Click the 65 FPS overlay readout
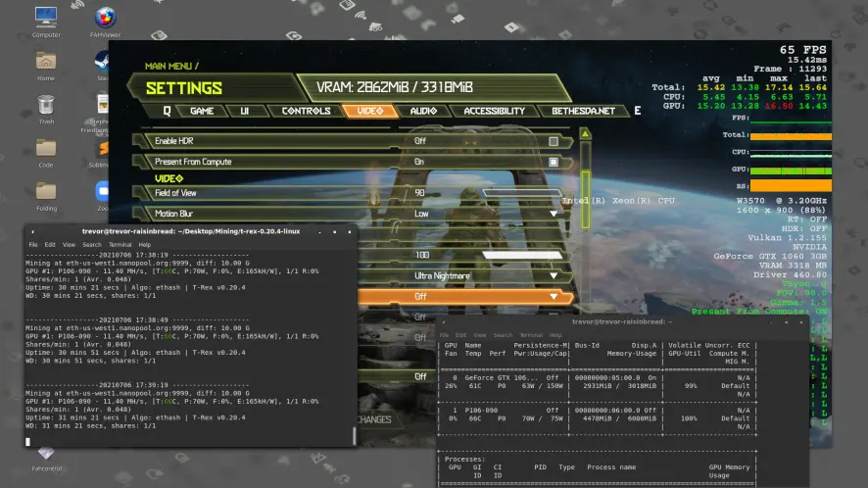The height and width of the screenshot is (488, 868). point(802,50)
